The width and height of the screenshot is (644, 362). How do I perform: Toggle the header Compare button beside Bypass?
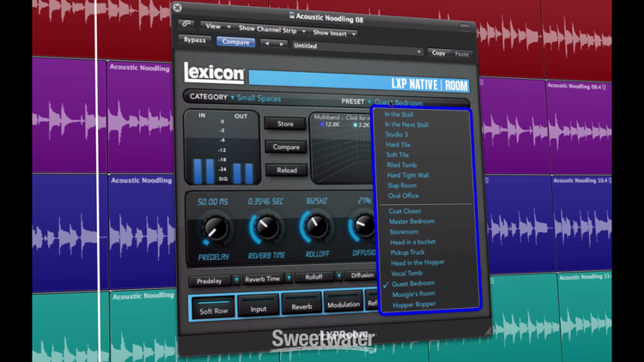tap(236, 42)
